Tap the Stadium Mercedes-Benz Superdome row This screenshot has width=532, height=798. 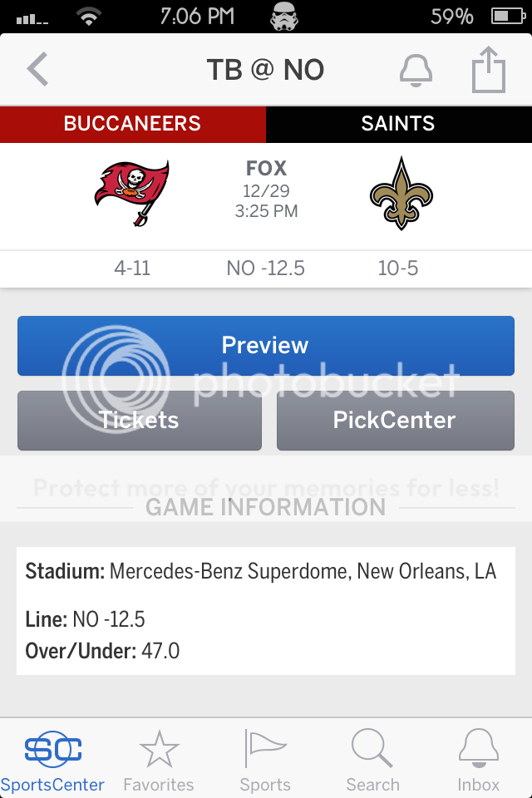click(261, 572)
